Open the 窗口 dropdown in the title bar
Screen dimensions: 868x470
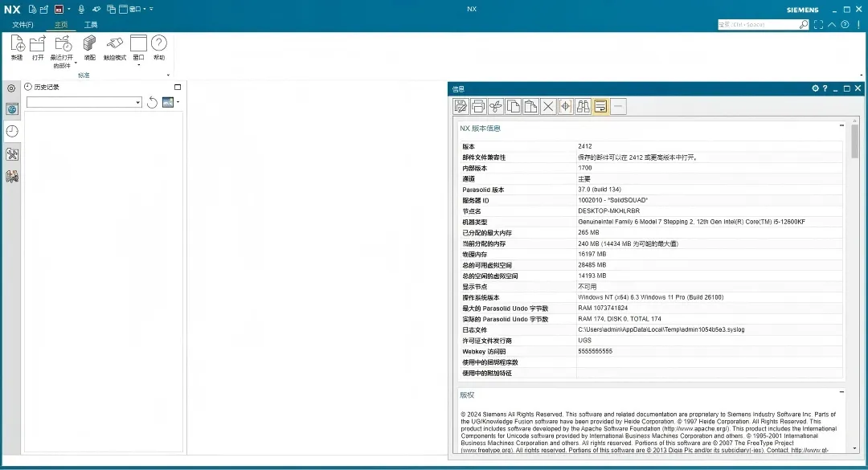coord(133,9)
